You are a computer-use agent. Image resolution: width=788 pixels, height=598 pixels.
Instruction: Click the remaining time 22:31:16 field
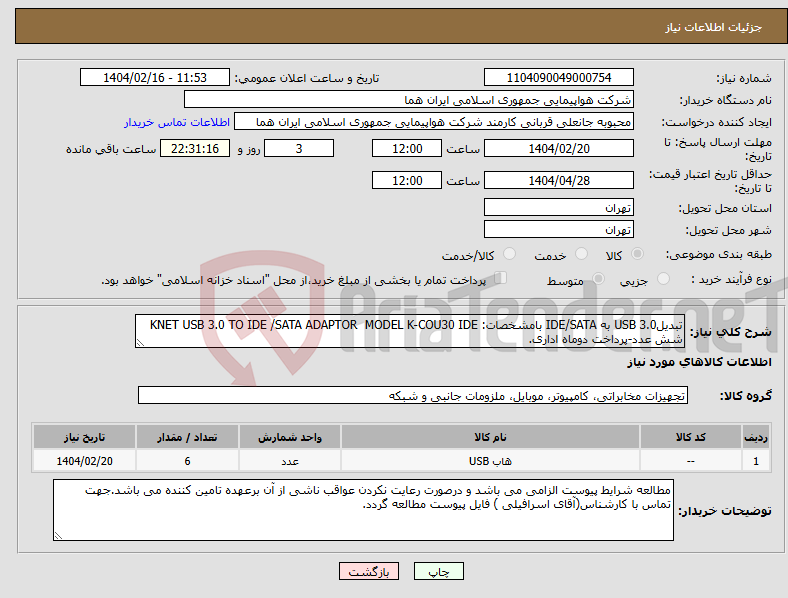click(x=195, y=148)
